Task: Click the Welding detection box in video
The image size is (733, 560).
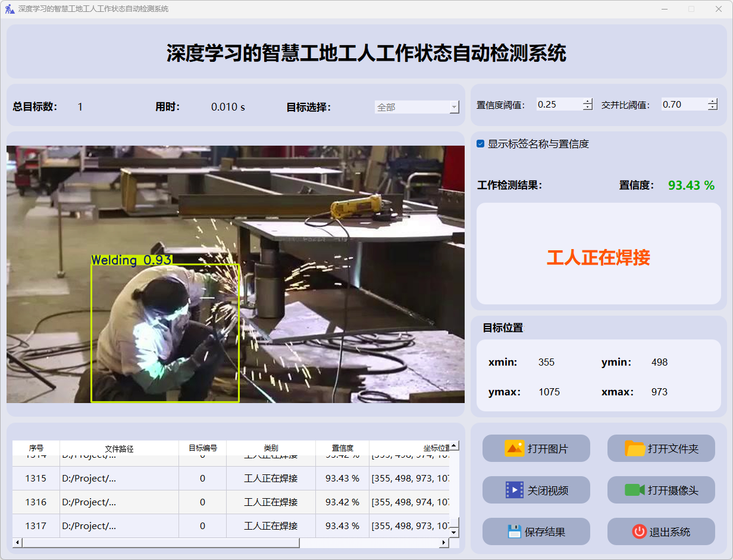Action: pyautogui.click(x=165, y=333)
